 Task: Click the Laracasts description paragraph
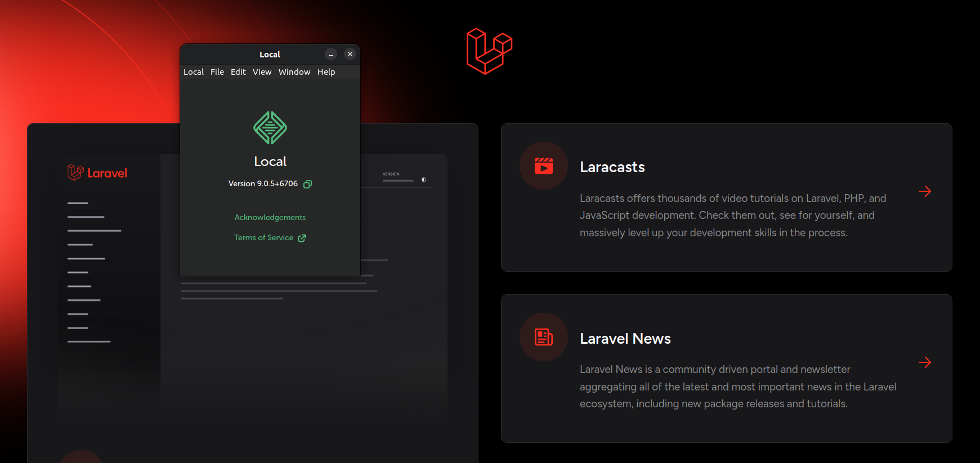coord(733,215)
